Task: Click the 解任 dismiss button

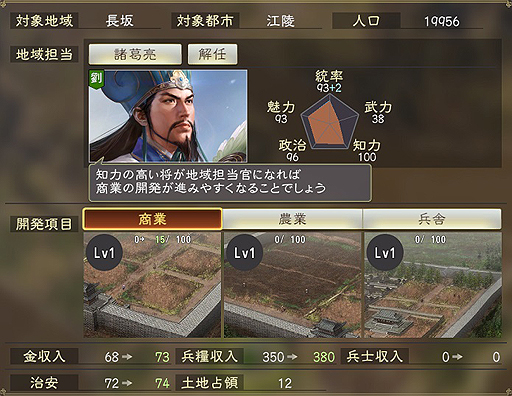Action: click(212, 54)
